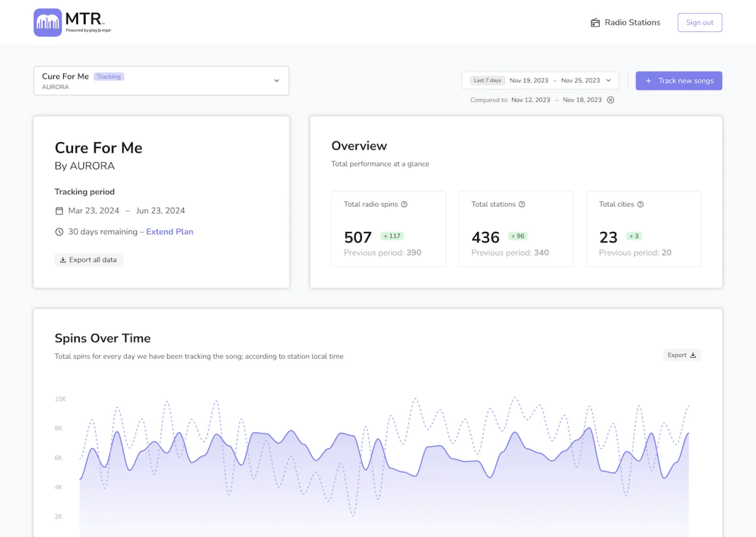This screenshot has width=756, height=537.
Task: Show help for Total stations
Action: [x=522, y=204]
